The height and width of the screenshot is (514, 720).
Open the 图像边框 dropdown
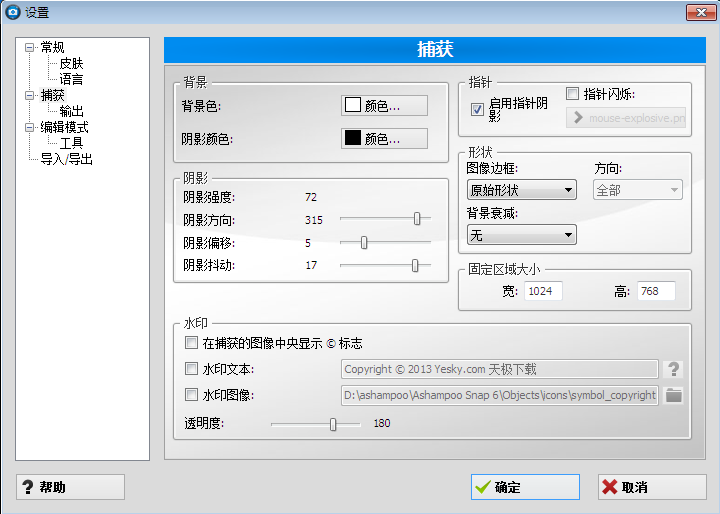pyautogui.click(x=521, y=190)
